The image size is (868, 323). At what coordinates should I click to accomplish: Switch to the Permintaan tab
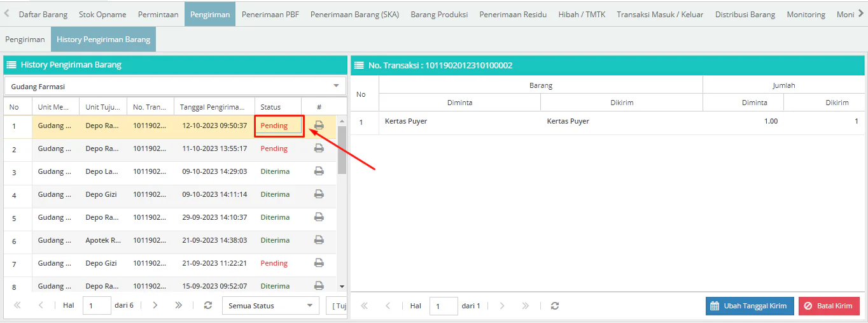coord(158,14)
